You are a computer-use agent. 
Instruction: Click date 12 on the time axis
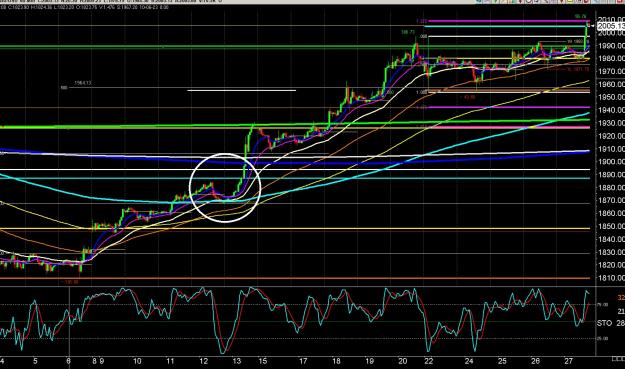click(x=204, y=361)
